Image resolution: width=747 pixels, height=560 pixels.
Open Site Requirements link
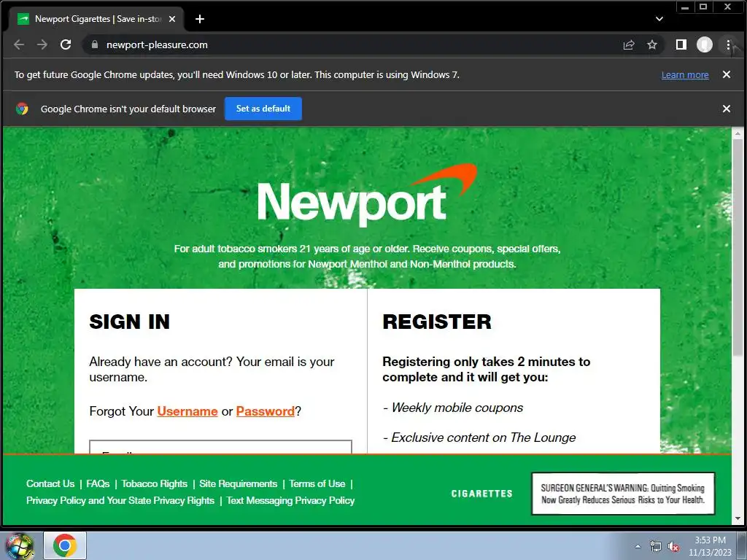tap(239, 484)
